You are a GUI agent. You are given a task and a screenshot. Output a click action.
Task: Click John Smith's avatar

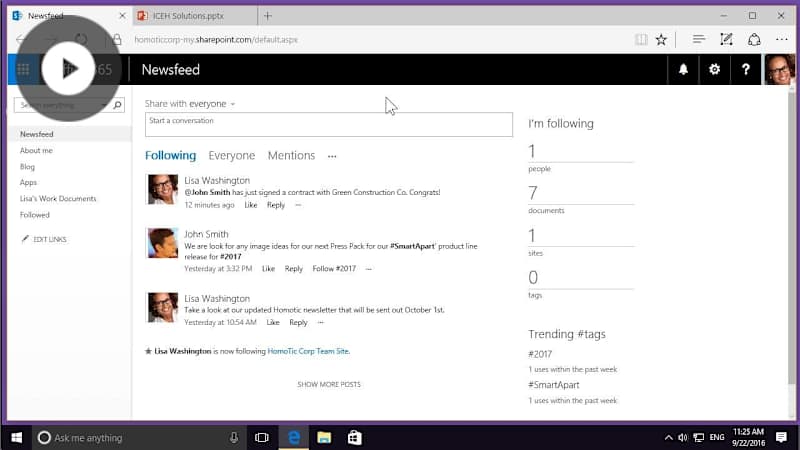coord(163,243)
